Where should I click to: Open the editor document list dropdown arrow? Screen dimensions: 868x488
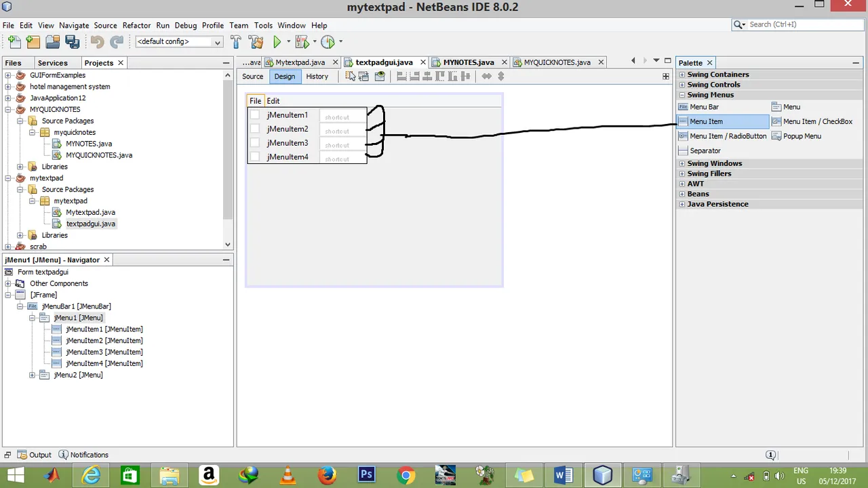pyautogui.click(x=656, y=61)
